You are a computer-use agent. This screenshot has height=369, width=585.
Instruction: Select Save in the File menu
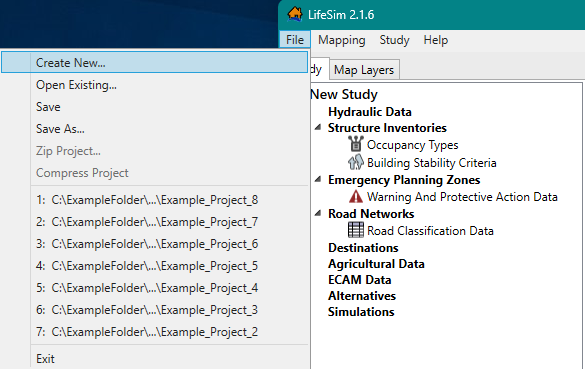[154, 107]
